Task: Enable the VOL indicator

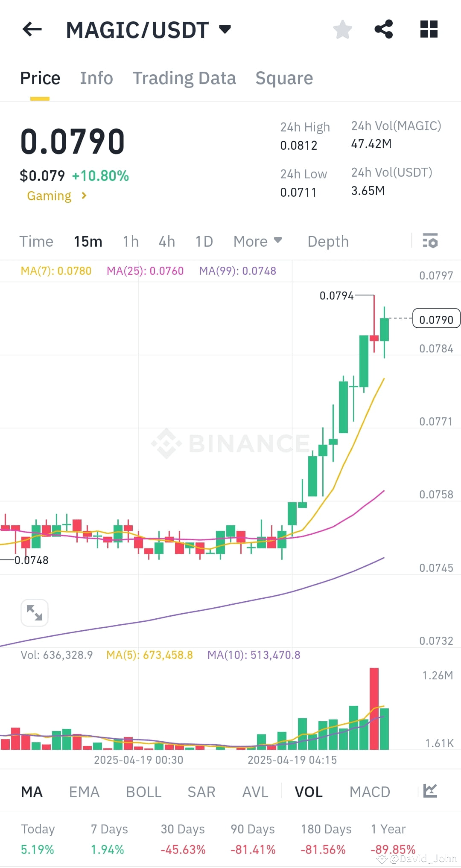Action: pyautogui.click(x=308, y=792)
